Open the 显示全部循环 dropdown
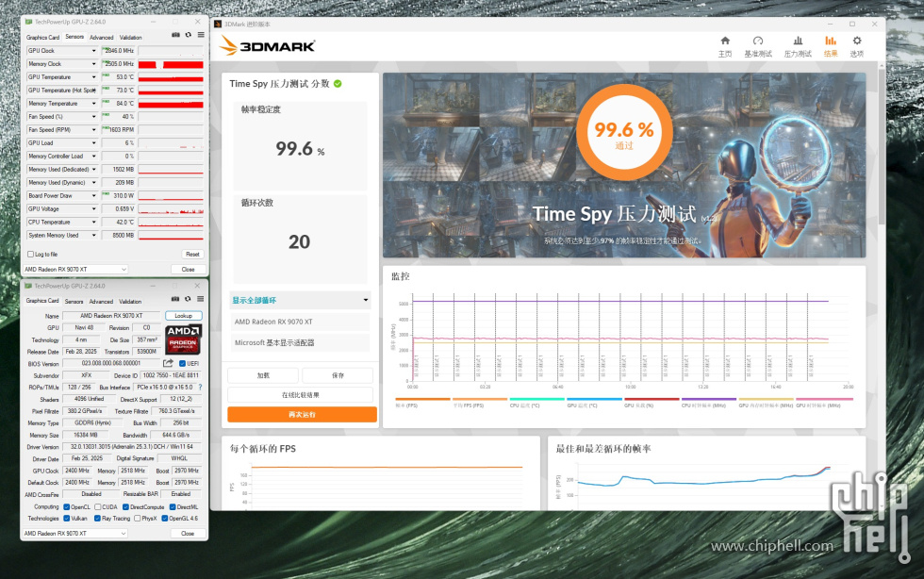The width and height of the screenshot is (924, 579). click(x=300, y=300)
